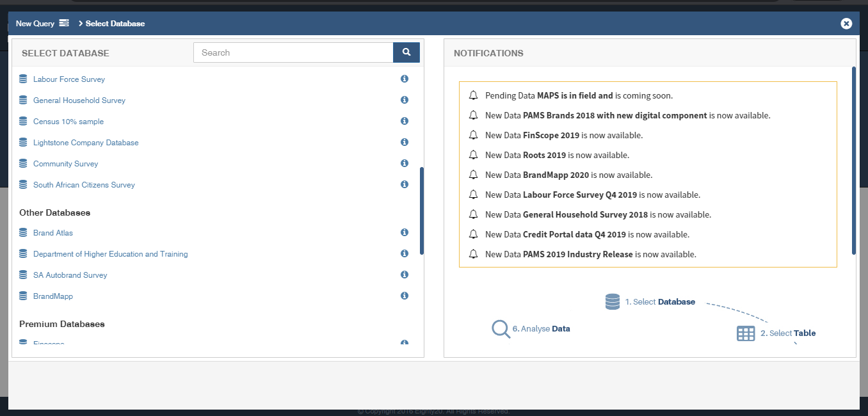Select Department of Higher Education and Training

pos(111,254)
